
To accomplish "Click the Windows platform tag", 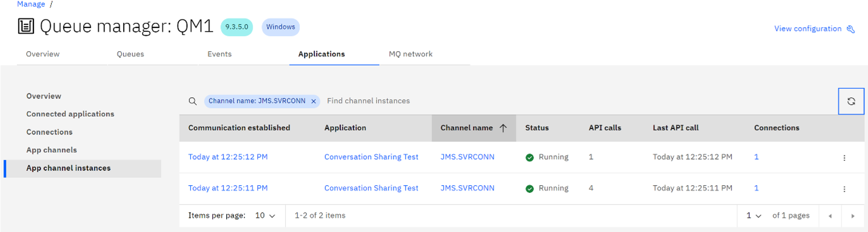I will pyautogui.click(x=281, y=27).
